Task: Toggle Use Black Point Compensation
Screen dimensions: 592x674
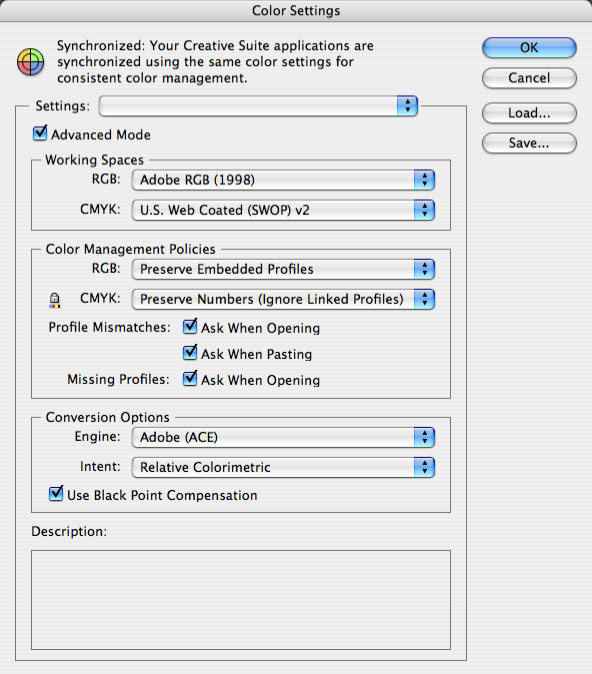Action: (56, 494)
